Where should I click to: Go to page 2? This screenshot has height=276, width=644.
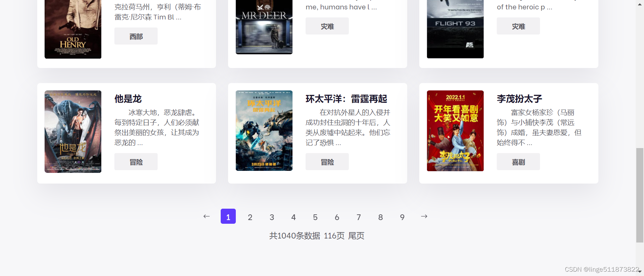(x=250, y=217)
